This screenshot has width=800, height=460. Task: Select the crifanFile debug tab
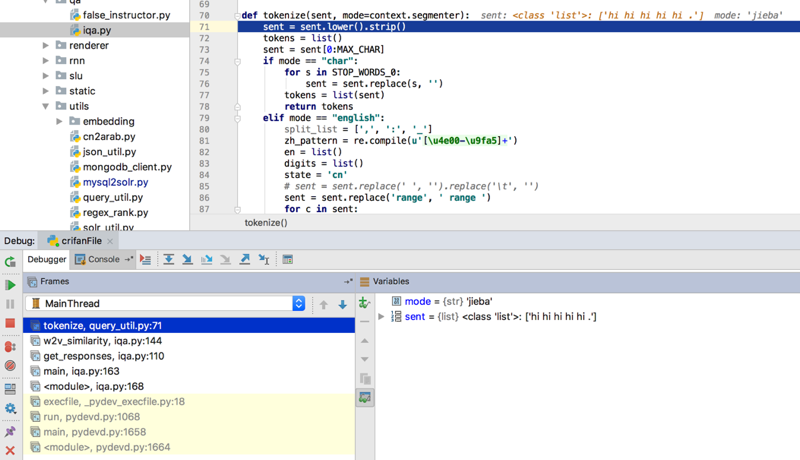(x=80, y=241)
